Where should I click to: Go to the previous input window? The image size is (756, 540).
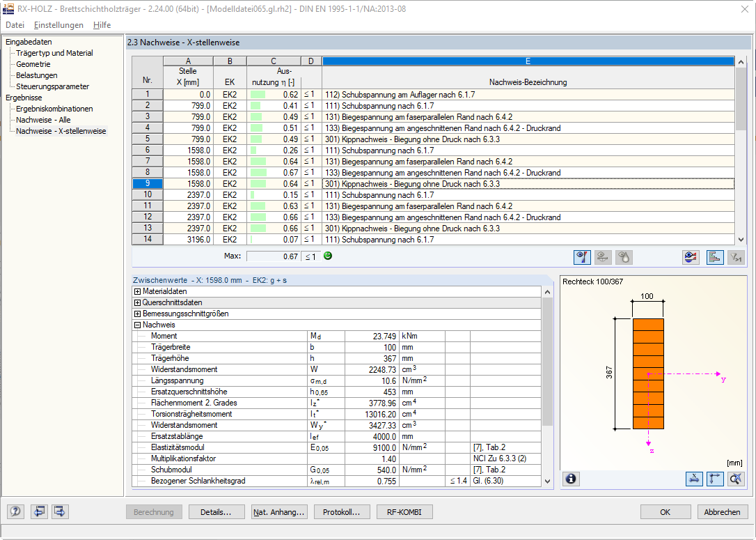[39, 511]
